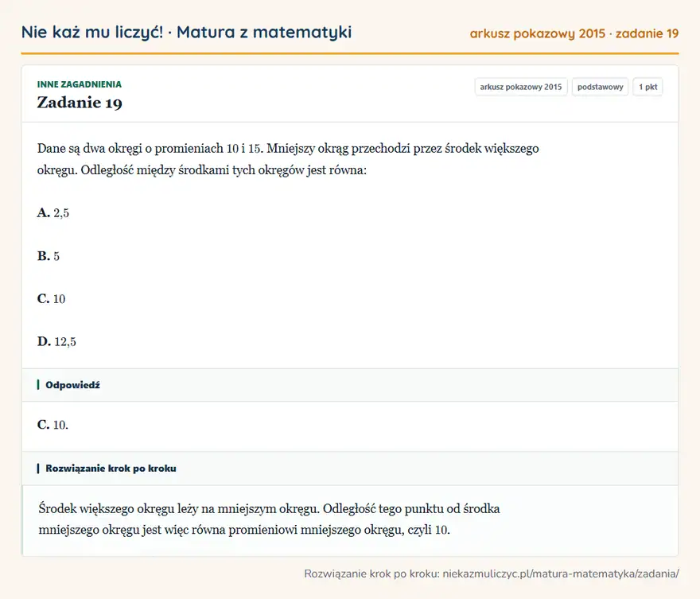This screenshot has height=599, width=700.
Task: Click the answer text 'C. 10.'
Action: 52,425
